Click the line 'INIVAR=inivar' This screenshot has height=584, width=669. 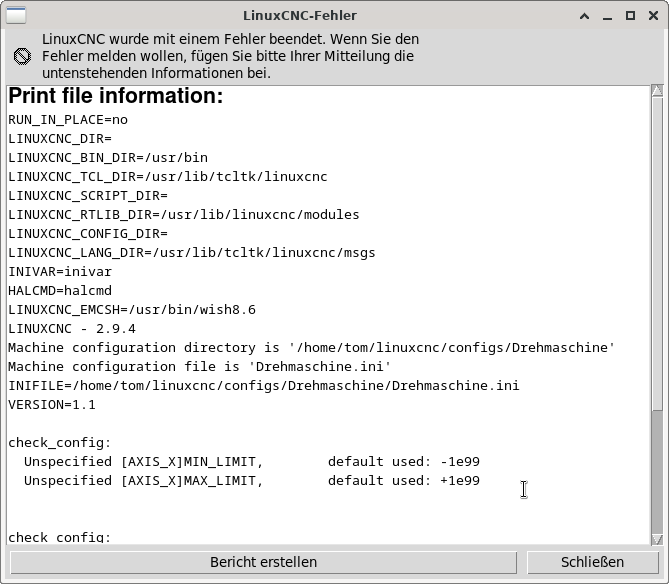point(60,272)
